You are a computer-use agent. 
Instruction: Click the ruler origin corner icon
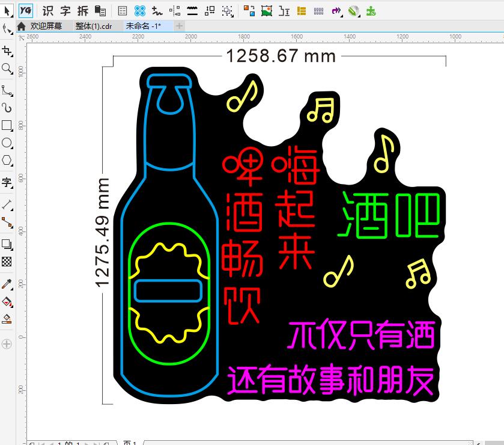(22, 38)
